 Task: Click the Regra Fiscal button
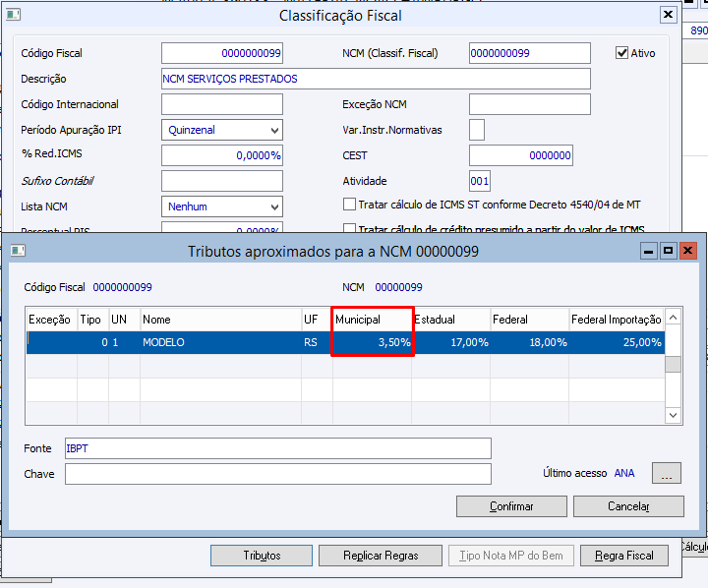[624, 556]
